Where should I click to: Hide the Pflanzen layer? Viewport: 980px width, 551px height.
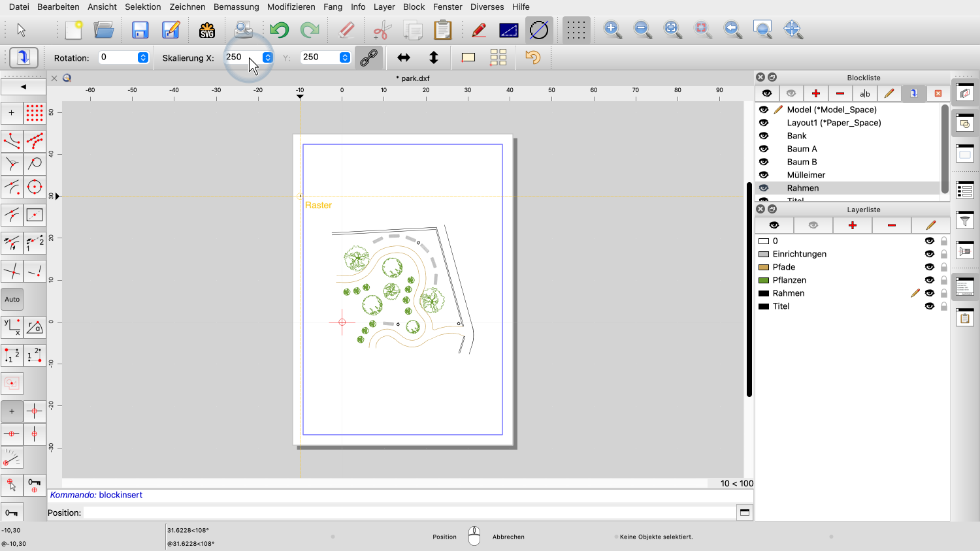[x=929, y=280]
